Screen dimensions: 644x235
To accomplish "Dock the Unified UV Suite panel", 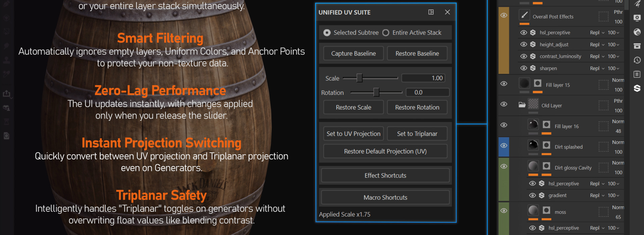I will coord(431,12).
